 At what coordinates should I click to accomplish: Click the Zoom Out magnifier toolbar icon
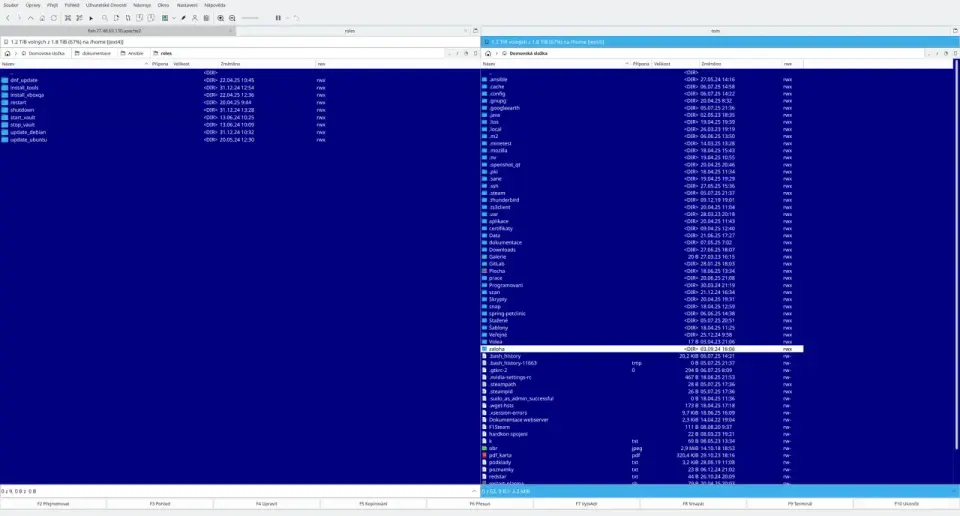click(x=232, y=18)
